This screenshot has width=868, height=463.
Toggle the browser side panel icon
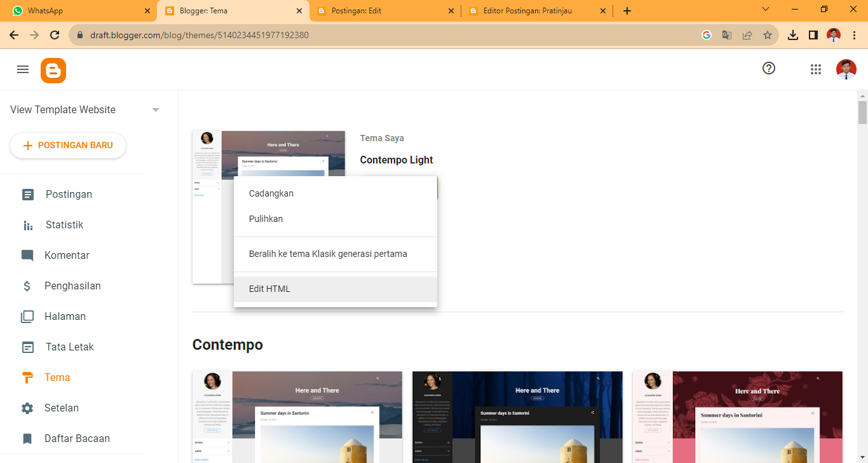813,35
